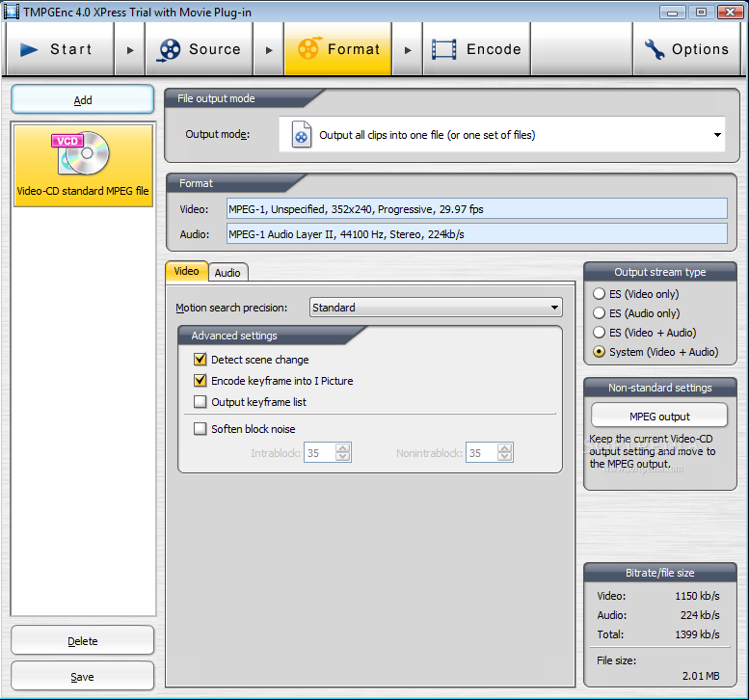749x700 pixels.
Task: Click the '224 kb/s' audio bitrate value
Action: (x=700, y=615)
